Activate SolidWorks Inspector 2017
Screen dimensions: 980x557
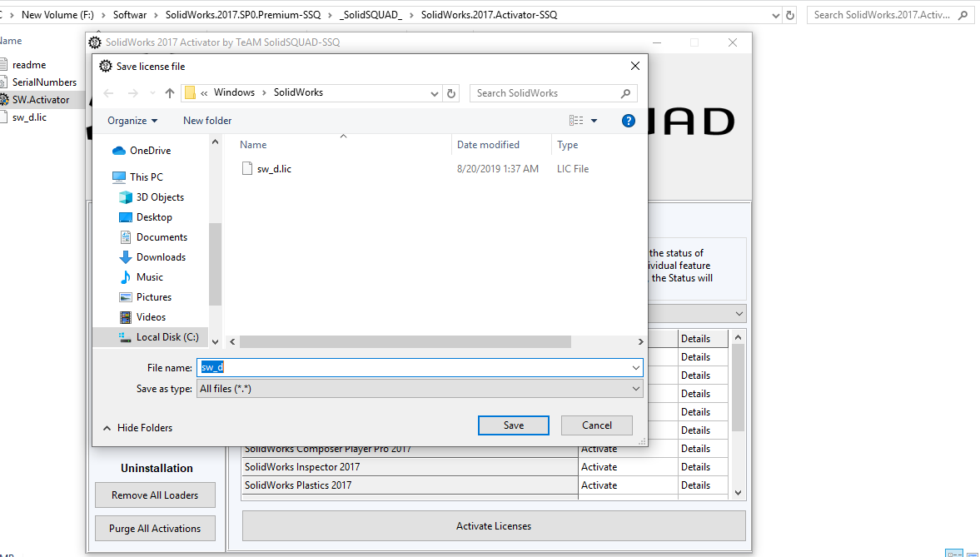point(601,466)
